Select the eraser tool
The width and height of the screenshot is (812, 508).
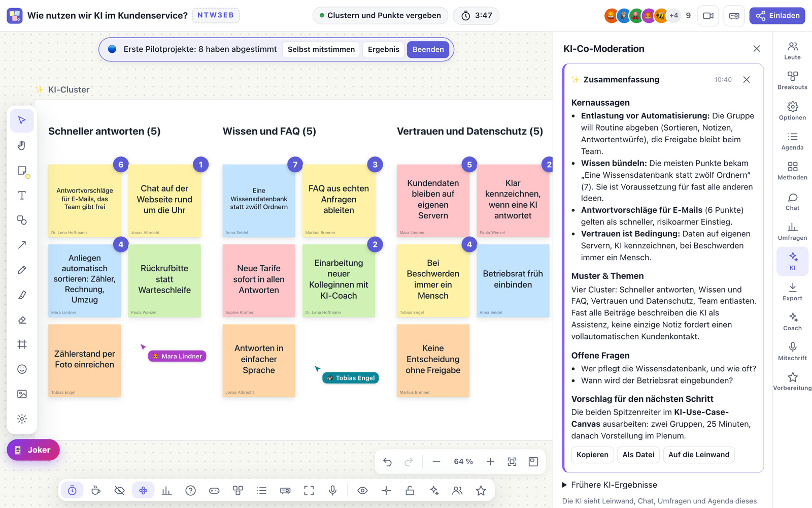click(22, 320)
